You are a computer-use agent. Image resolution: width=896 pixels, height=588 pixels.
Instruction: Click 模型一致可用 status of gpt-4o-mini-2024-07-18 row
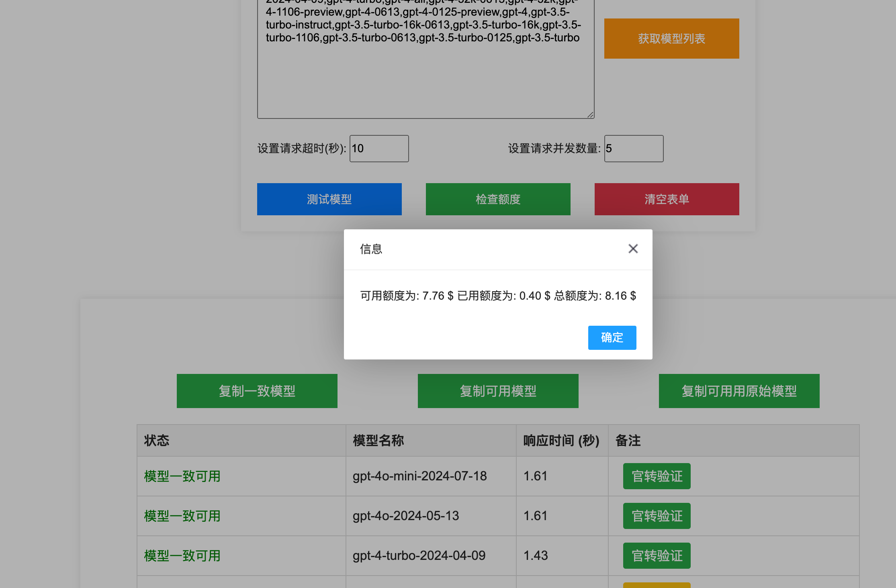tap(182, 476)
